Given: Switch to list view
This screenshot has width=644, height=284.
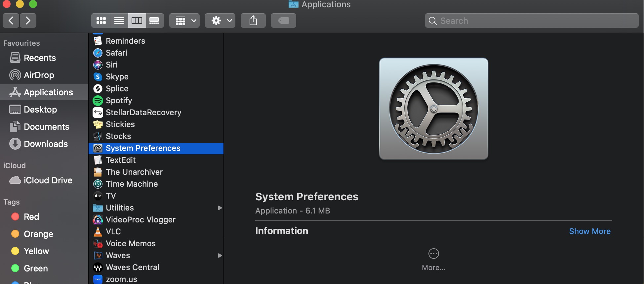Looking at the screenshot, I should click(x=119, y=21).
